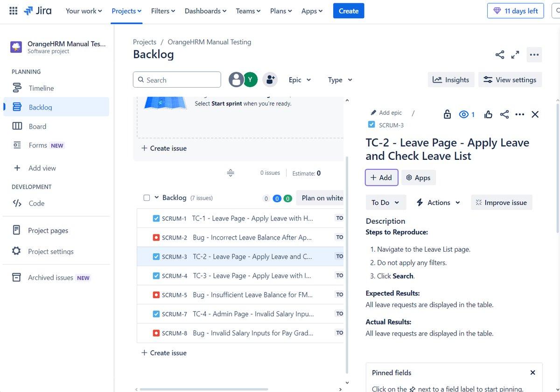Open the Teams menu
560x392 pixels.
[x=248, y=11]
